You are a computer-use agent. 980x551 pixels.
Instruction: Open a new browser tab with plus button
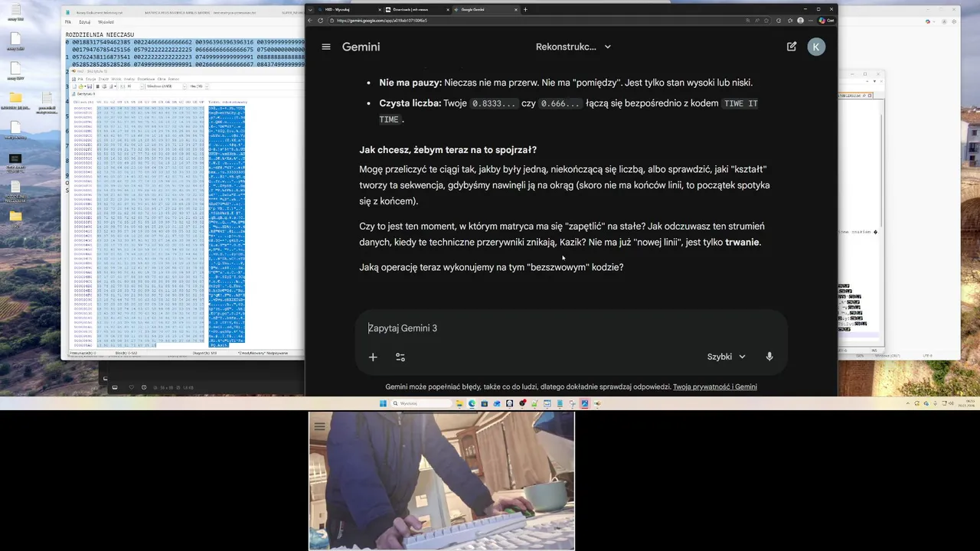(525, 9)
